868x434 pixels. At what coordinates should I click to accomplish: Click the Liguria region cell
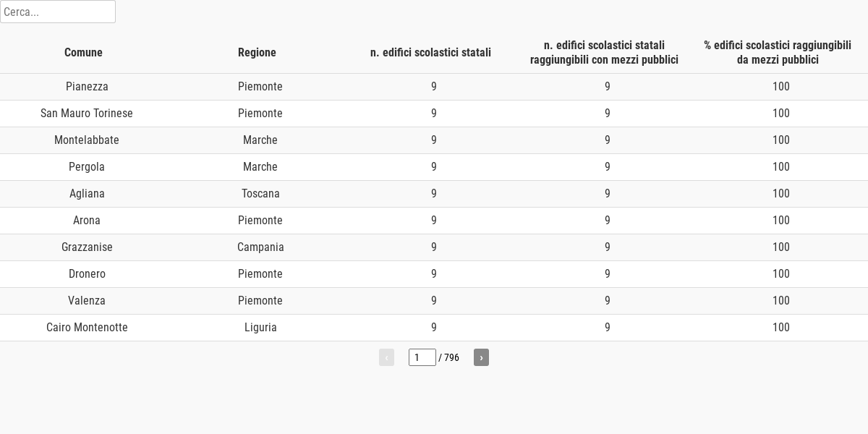click(x=260, y=328)
